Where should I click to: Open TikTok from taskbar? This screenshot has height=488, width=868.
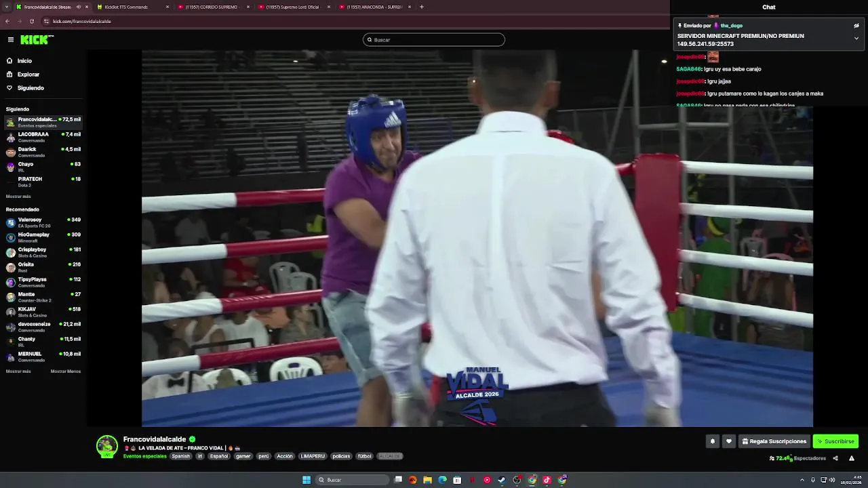(x=547, y=480)
